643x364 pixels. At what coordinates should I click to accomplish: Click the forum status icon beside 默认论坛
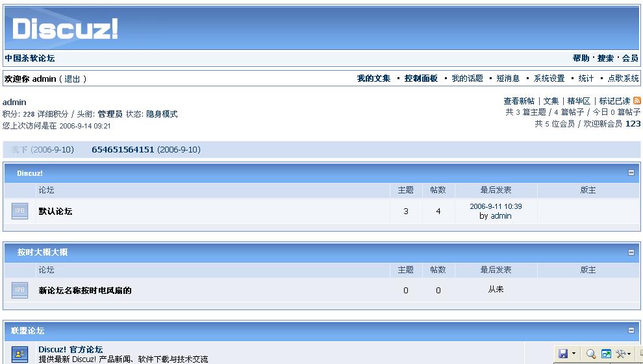[x=19, y=211]
